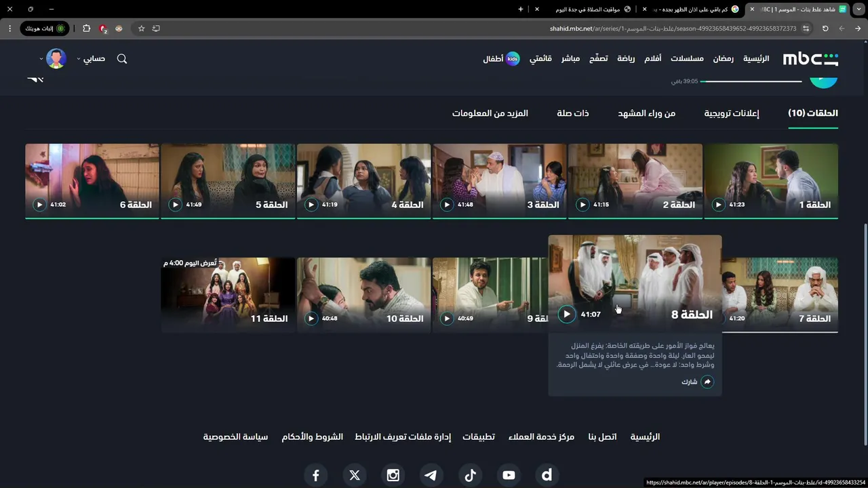Open the Chrome three-dot menu
Screen dimensions: 868x488
click(x=9, y=28)
